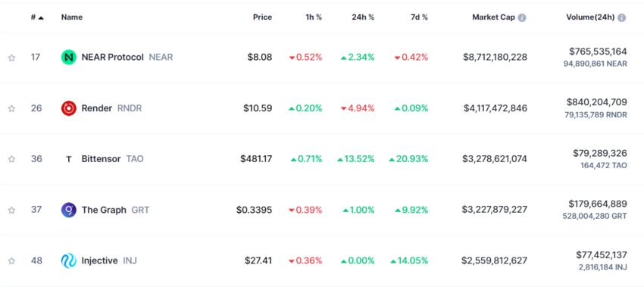644x287 pixels.
Task: Sort table by Price column
Action: coord(262,17)
